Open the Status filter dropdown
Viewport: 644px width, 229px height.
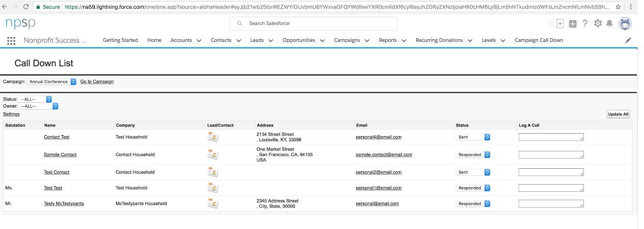pyautogui.click(x=35, y=99)
